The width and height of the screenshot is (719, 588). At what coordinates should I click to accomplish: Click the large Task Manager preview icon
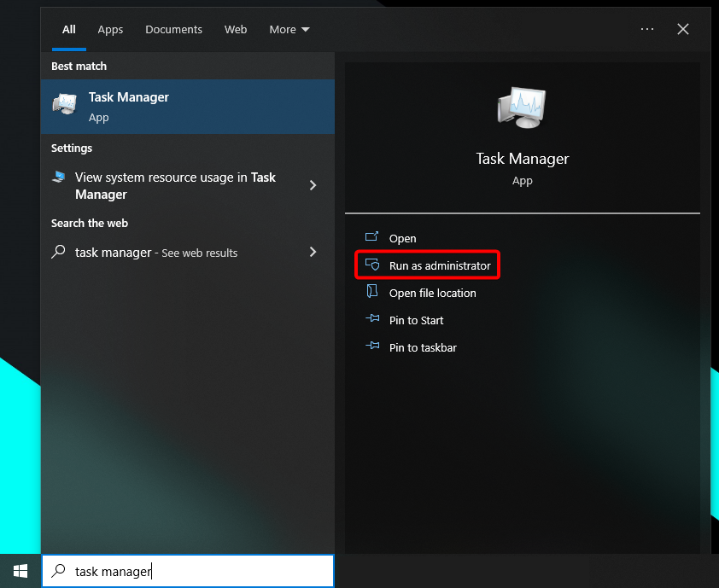point(522,108)
